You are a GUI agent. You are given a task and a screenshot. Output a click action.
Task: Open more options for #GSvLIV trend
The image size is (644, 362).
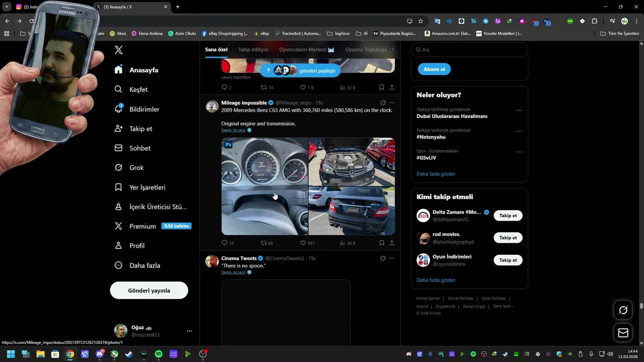coord(519,152)
